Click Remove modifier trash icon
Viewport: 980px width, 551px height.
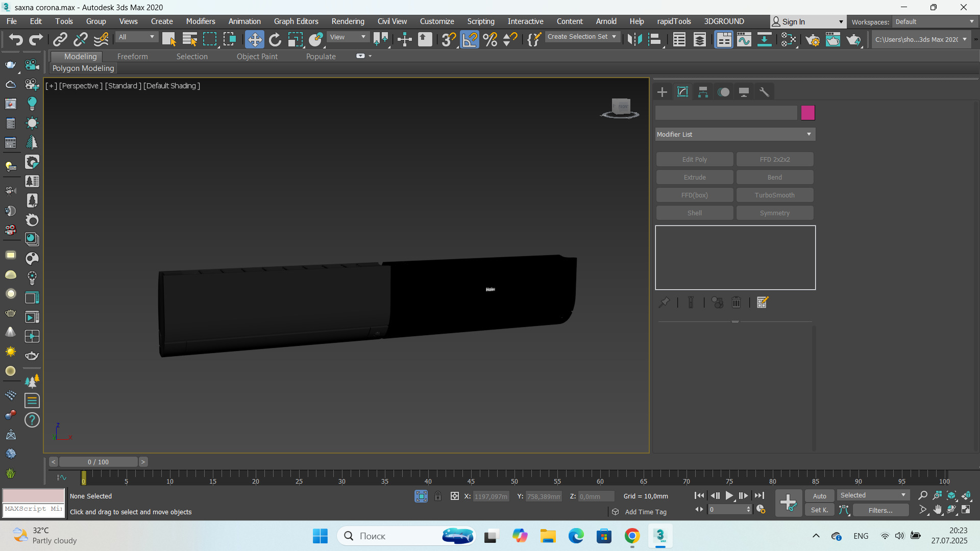(x=736, y=303)
